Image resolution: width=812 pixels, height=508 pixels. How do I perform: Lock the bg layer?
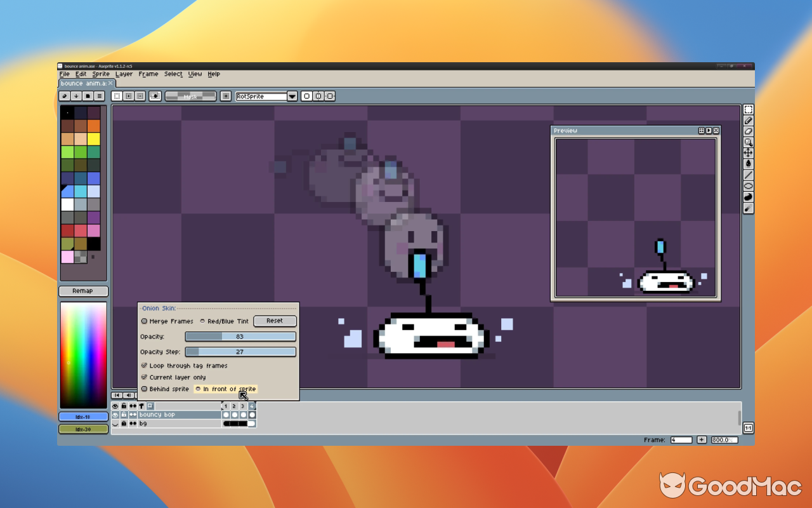[x=124, y=423]
